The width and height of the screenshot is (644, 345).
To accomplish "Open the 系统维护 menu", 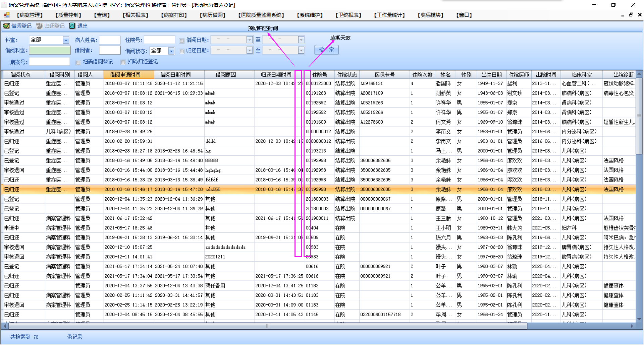I will 310,15.
